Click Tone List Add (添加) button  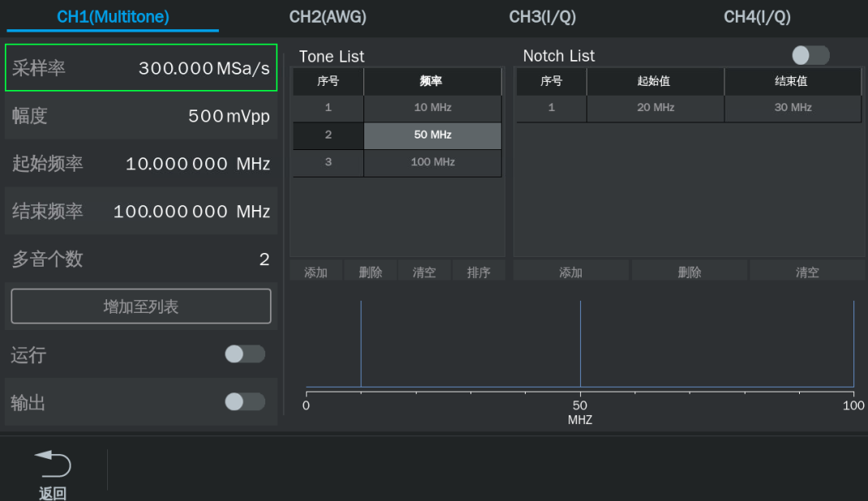point(316,272)
